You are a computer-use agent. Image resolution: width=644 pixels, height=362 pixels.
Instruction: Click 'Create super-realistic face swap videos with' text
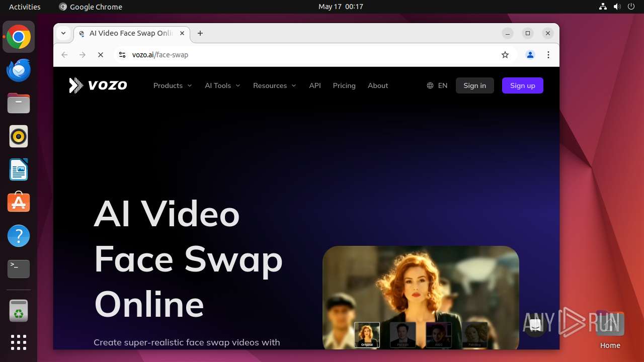(187, 342)
